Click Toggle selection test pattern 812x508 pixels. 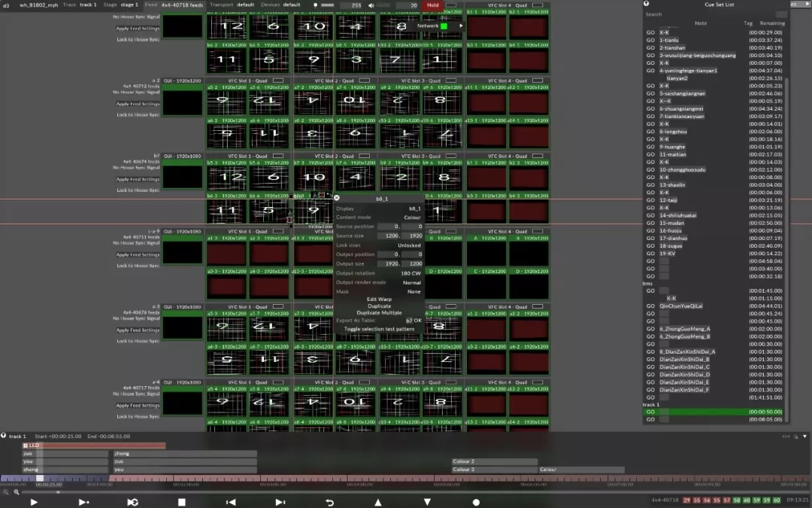coord(379,329)
